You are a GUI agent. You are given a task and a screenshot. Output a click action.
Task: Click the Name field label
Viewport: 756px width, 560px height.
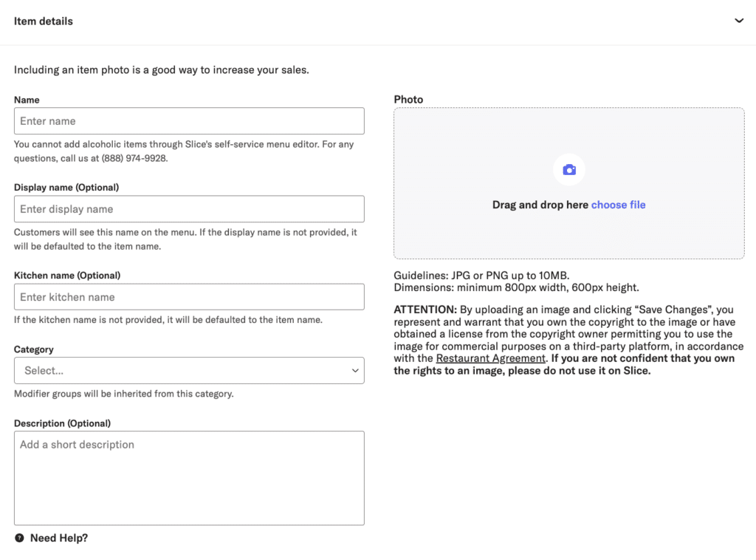(27, 100)
